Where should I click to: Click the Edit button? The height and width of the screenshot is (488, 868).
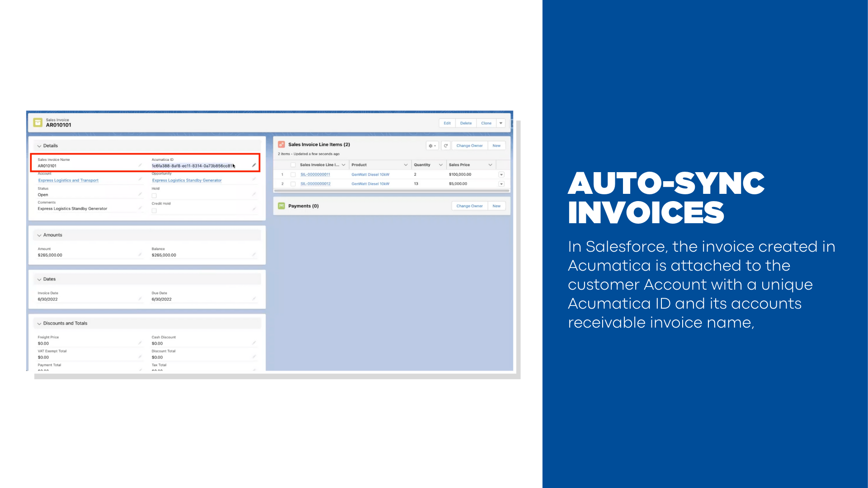coord(447,123)
